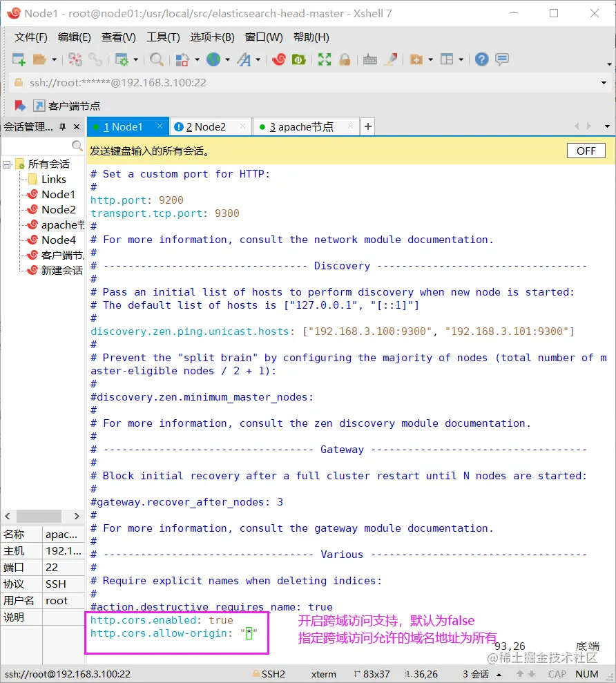Click the Encoding globe icon
The width and height of the screenshot is (616, 683).
[x=213, y=59]
